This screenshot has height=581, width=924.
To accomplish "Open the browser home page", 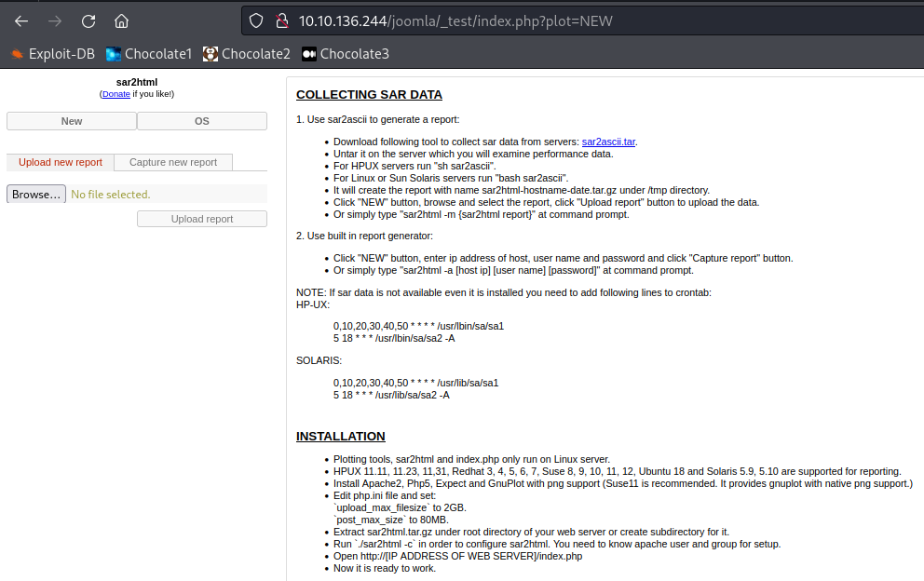I will coord(121,20).
